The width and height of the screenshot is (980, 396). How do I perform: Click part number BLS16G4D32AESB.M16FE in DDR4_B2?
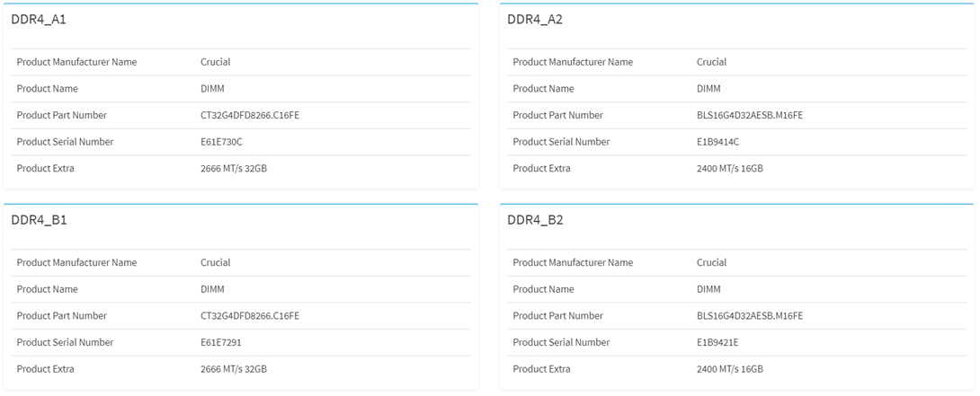click(x=749, y=315)
